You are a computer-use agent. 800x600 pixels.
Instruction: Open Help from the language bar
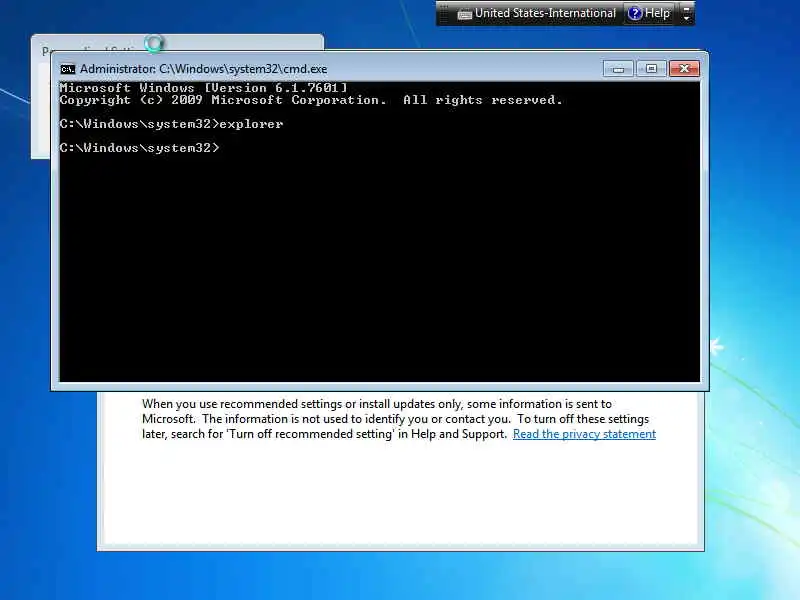[x=649, y=13]
